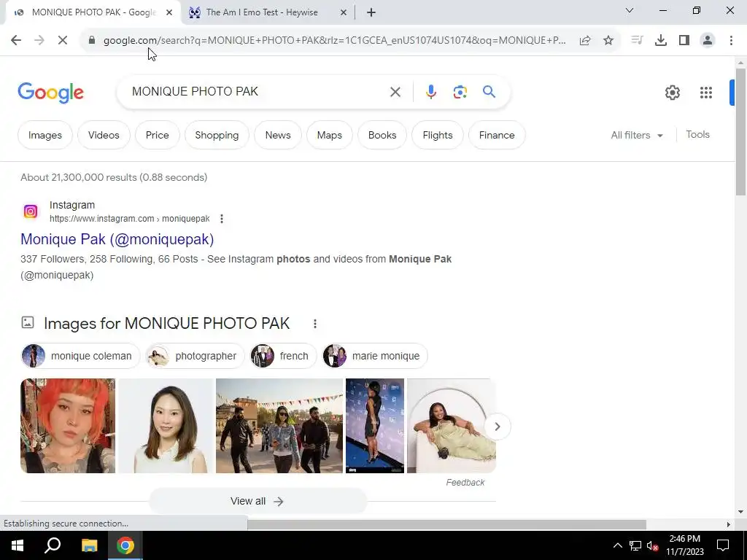Click the address bar URL
This screenshot has width=747, height=560.
click(334, 41)
